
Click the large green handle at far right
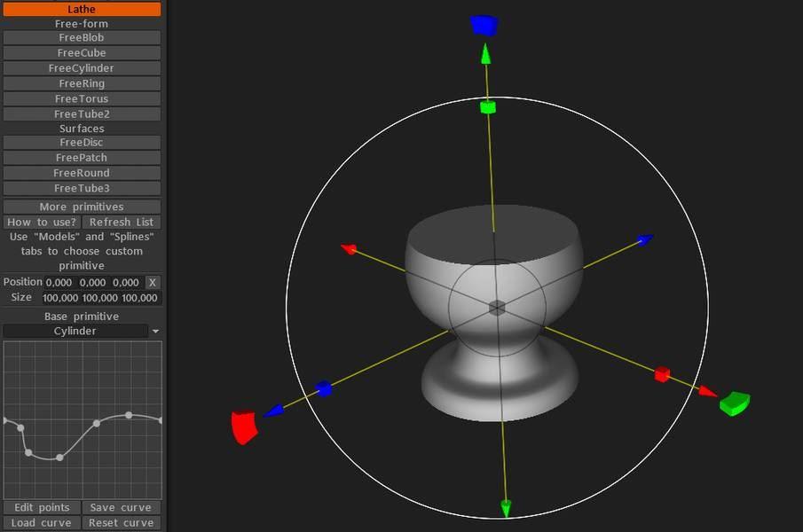click(734, 403)
